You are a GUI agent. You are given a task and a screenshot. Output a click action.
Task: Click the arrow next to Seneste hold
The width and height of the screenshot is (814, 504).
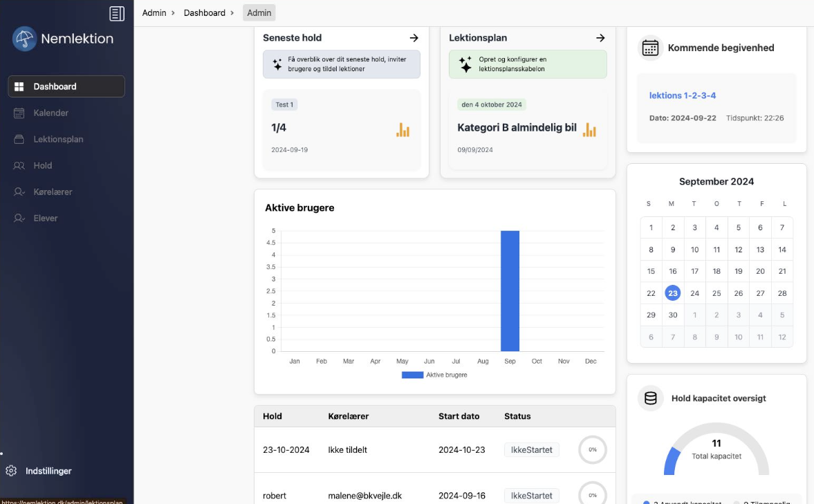tap(414, 38)
